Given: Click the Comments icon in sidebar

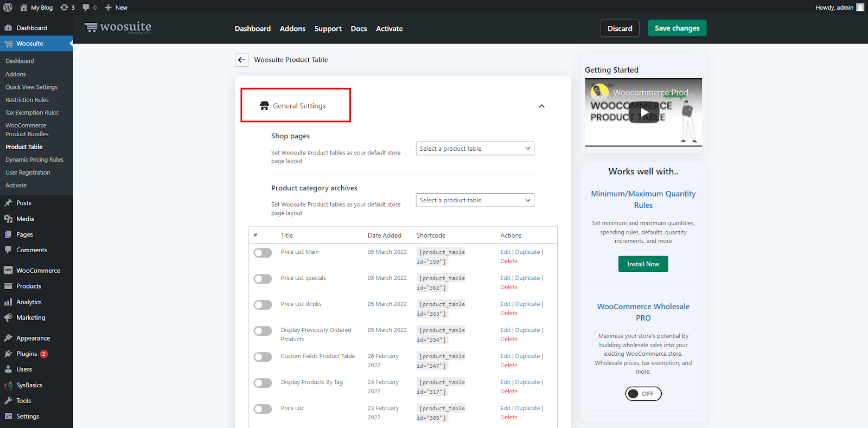Looking at the screenshot, I should click(x=8, y=250).
